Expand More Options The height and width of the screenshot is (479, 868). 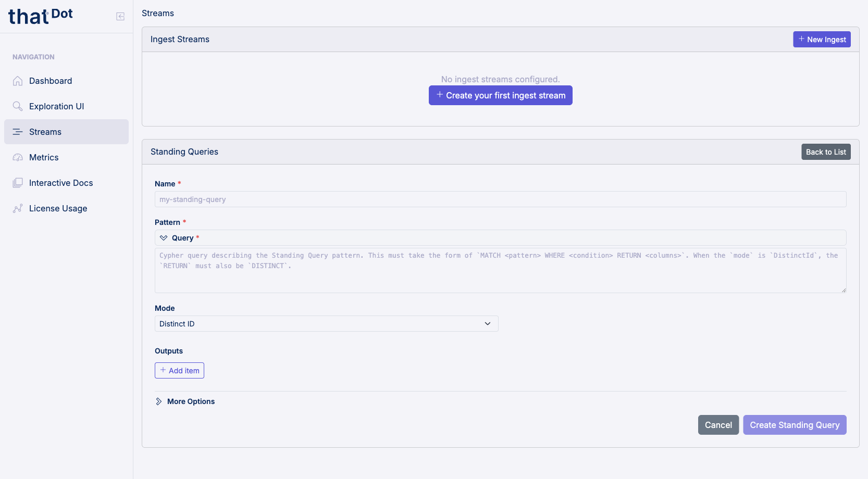(185, 401)
